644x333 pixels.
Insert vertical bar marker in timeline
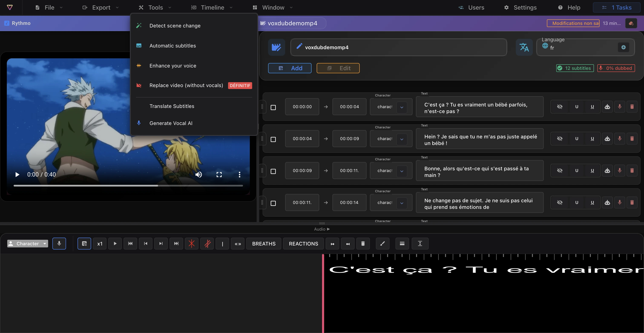click(x=222, y=244)
